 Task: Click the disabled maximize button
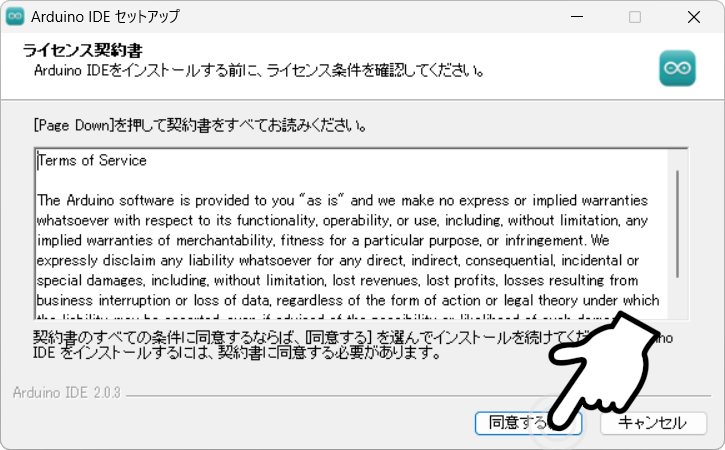point(635,17)
